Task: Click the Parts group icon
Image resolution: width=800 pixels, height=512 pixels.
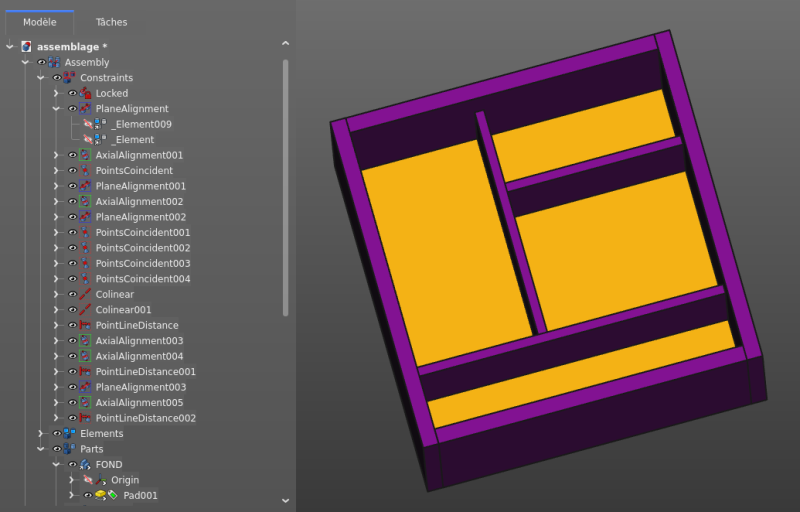Action: click(69, 449)
